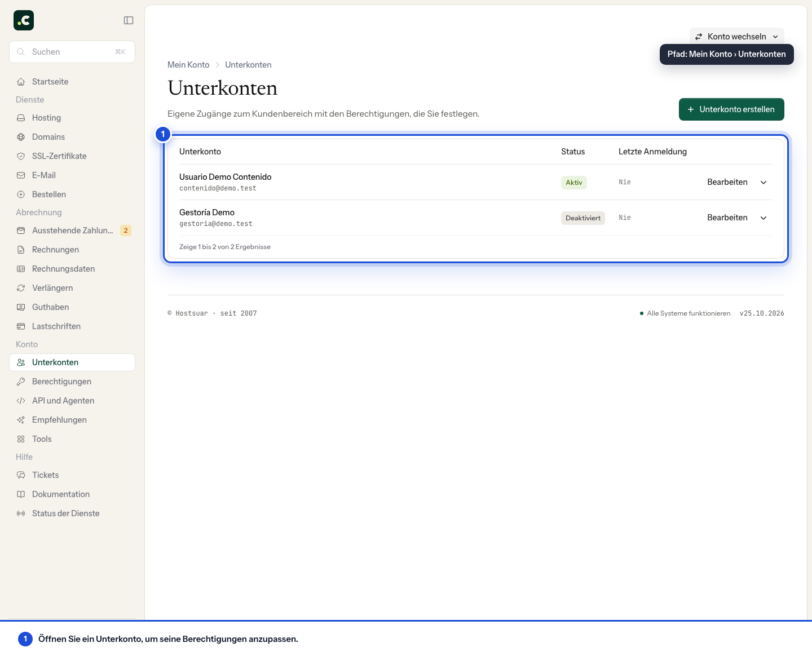Click the Domains globe icon
Image resolution: width=812 pixels, height=656 pixels.
[x=21, y=137]
